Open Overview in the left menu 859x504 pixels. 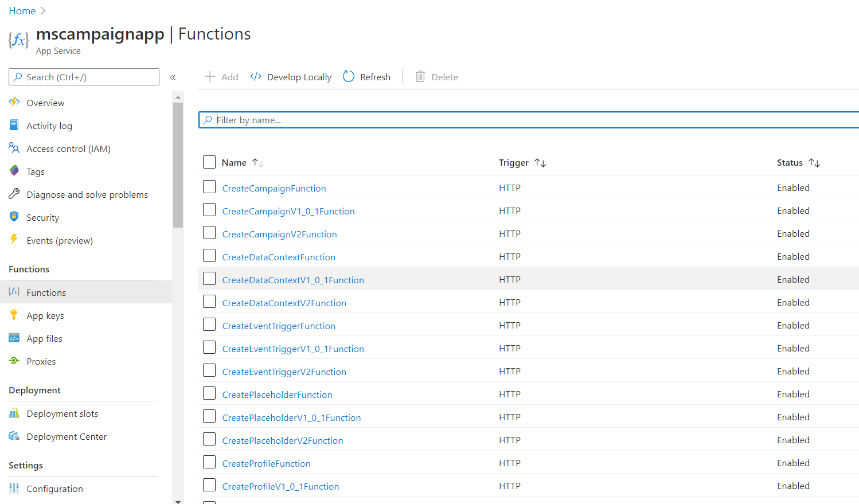[x=45, y=103]
